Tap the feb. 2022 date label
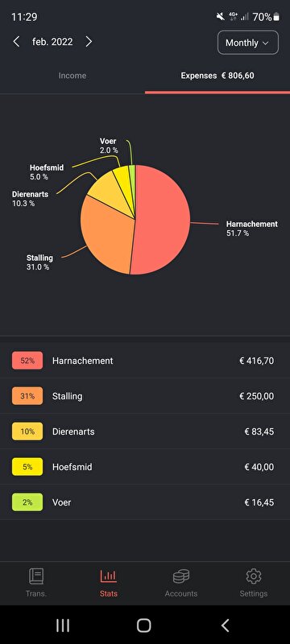Image resolution: width=290 pixels, height=644 pixels. pyautogui.click(x=52, y=42)
